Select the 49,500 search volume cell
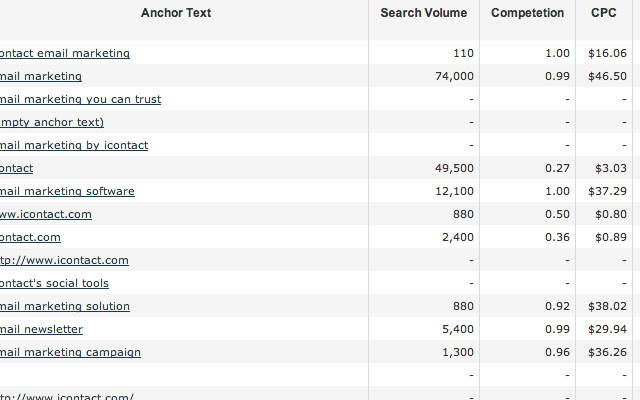This screenshot has height=400, width=640. pyautogui.click(x=454, y=168)
